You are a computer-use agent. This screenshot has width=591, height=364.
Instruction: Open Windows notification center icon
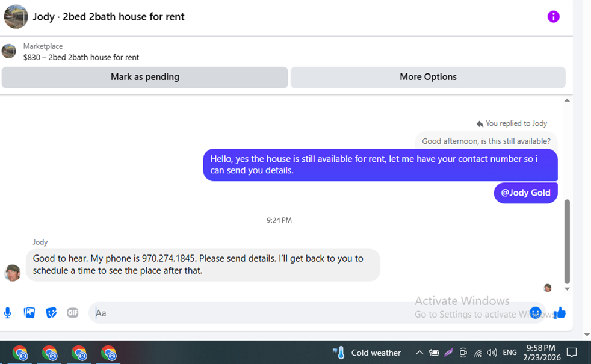572,353
